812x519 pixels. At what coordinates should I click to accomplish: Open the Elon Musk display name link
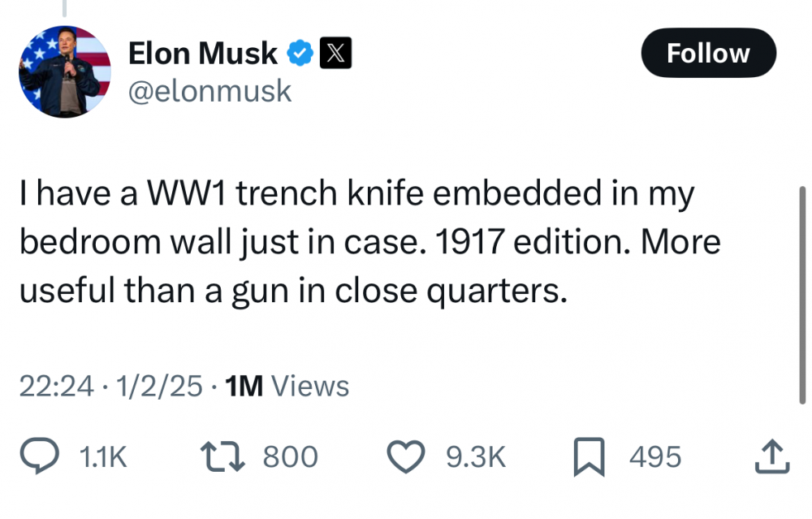(x=203, y=54)
